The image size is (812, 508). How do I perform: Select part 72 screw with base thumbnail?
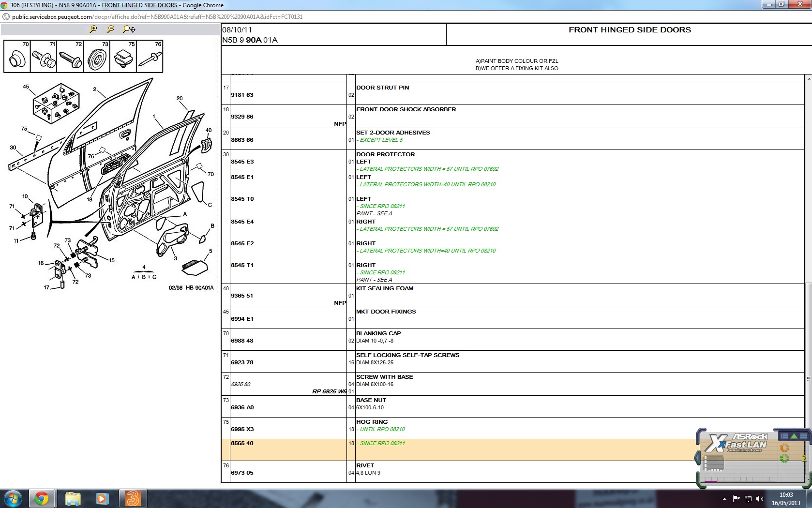(70, 57)
